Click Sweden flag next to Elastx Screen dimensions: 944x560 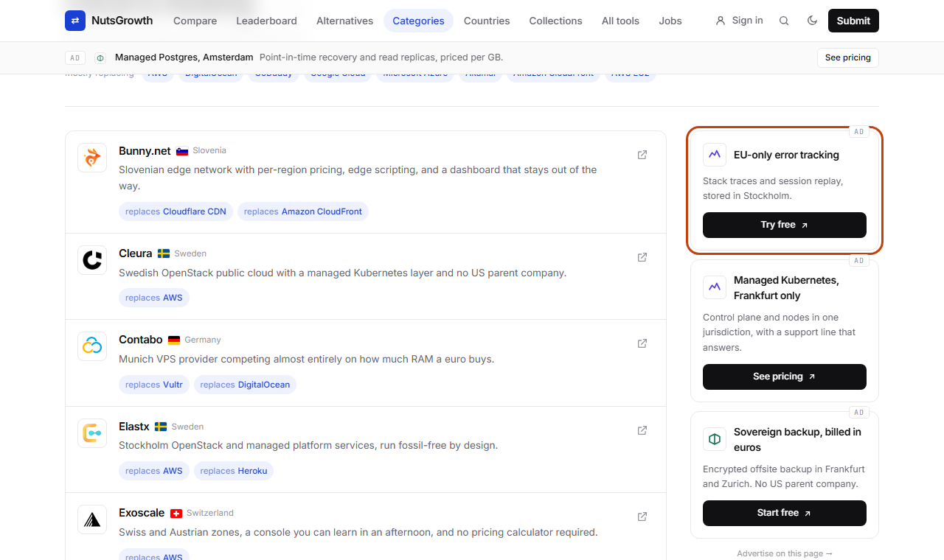click(161, 427)
